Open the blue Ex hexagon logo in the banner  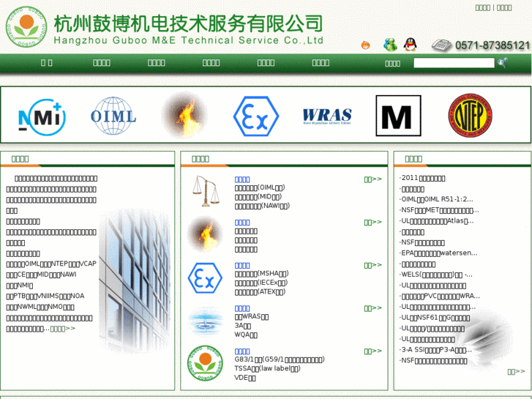[x=256, y=116]
